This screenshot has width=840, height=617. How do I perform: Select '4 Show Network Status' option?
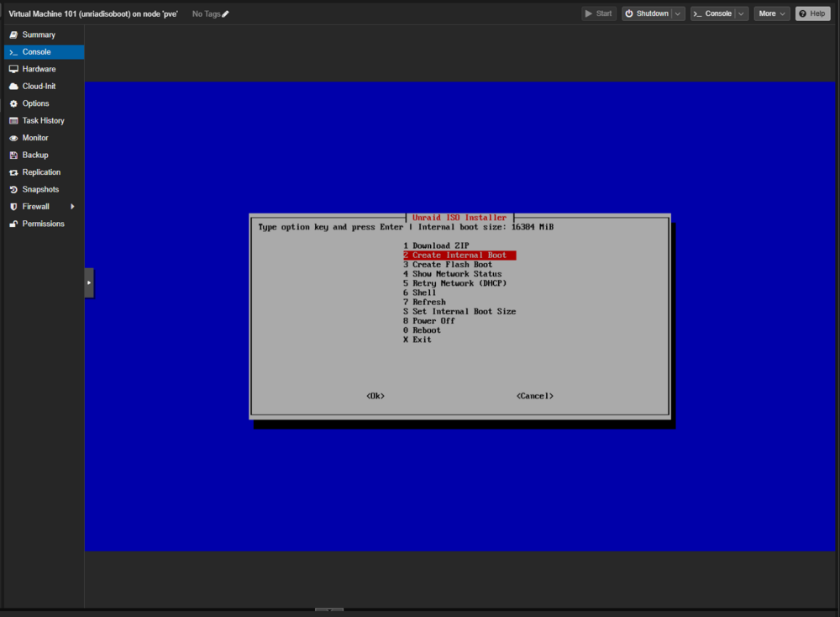(453, 274)
